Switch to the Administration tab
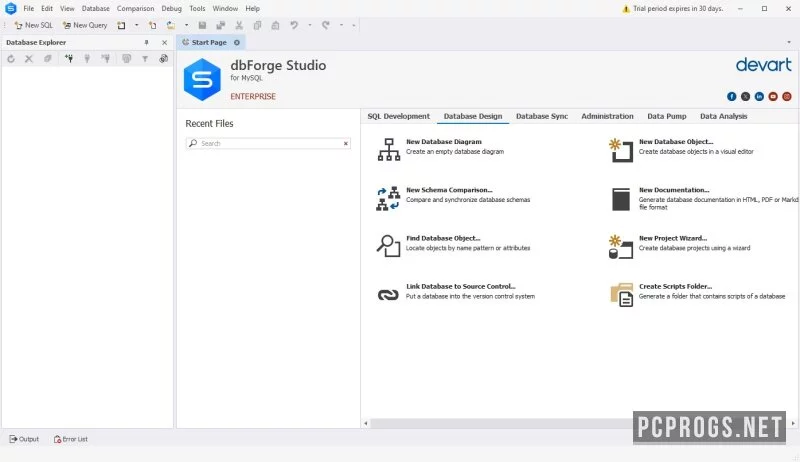Image resolution: width=800 pixels, height=462 pixels. [607, 116]
